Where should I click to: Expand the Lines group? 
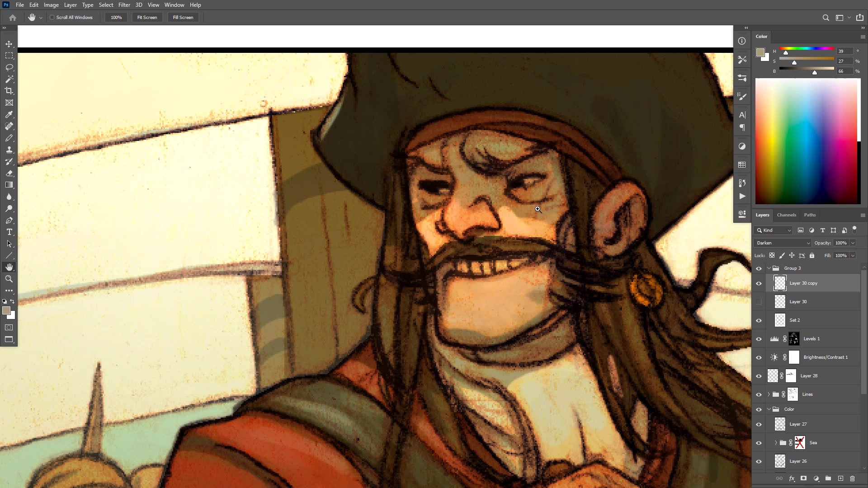click(x=769, y=394)
